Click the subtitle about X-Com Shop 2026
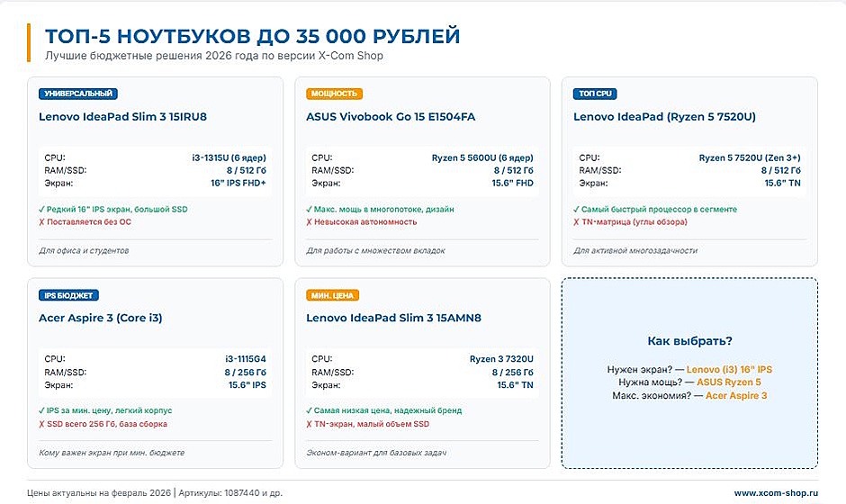The image size is (846, 504). (x=214, y=56)
